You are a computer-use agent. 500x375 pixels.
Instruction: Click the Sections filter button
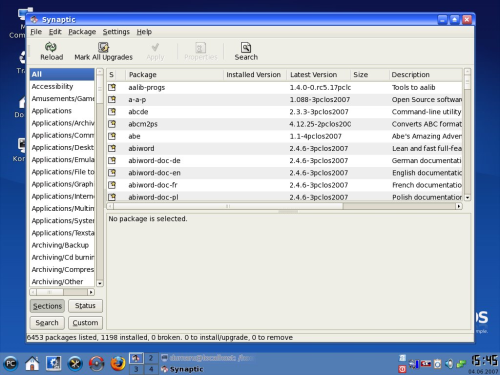47,306
